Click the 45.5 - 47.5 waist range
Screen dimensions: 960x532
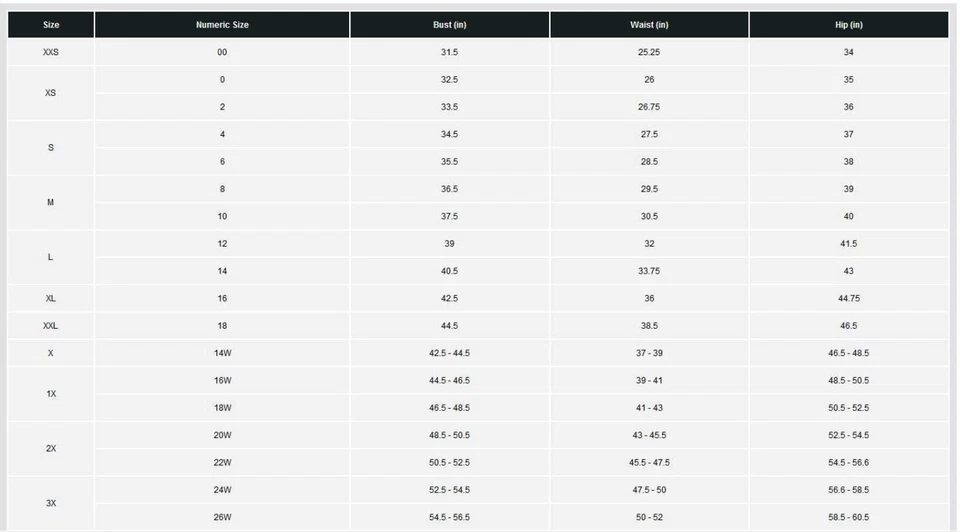649,463
